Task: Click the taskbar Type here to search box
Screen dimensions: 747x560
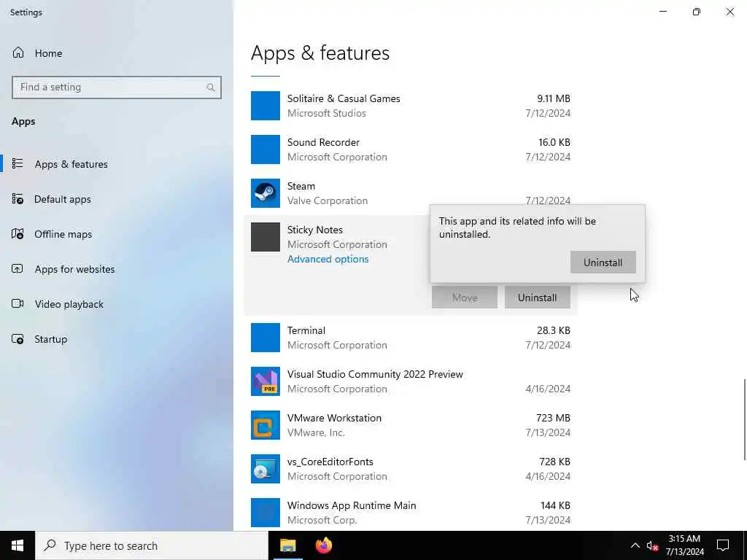Action: (152, 545)
